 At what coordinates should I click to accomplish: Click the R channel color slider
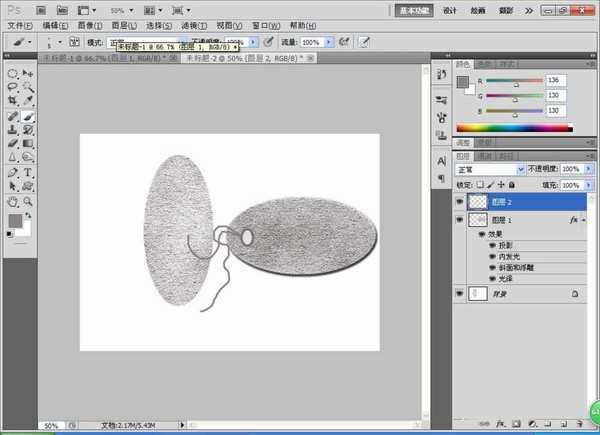(514, 82)
